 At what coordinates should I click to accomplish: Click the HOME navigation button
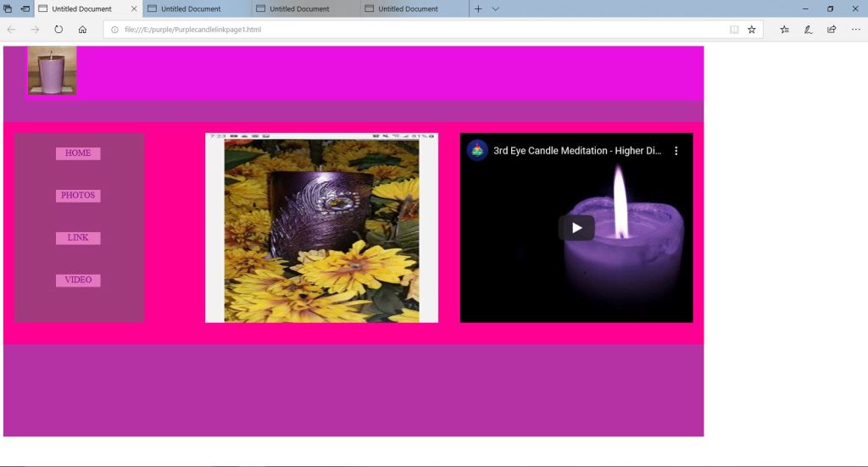78,153
